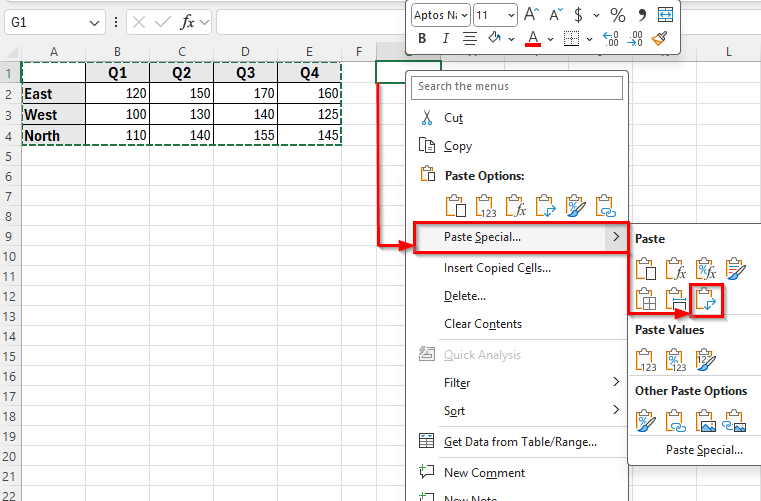The width and height of the screenshot is (761, 501).
Task: Click Linked Picture paste icon
Action: (735, 421)
